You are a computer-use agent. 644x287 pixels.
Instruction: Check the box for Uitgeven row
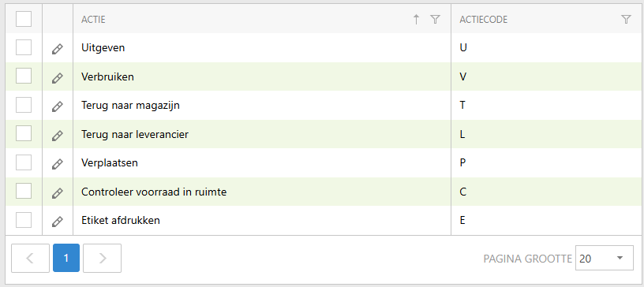click(x=24, y=47)
